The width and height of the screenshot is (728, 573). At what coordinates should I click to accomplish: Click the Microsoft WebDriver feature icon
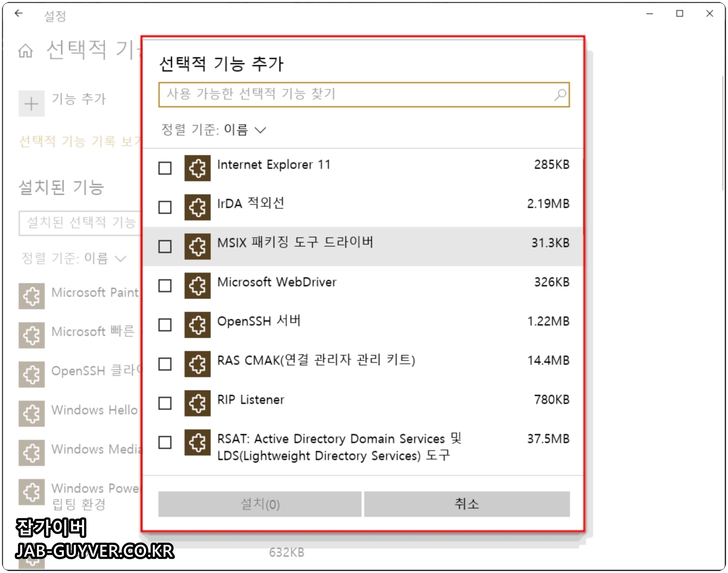197,285
